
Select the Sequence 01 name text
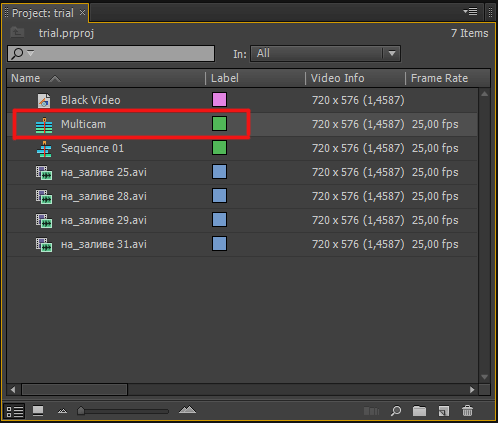(x=92, y=148)
